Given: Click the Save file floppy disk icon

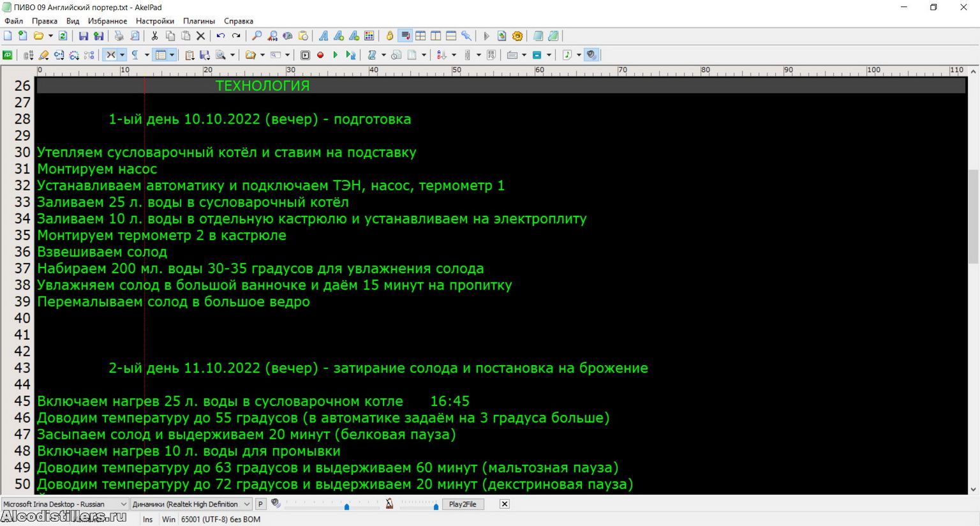Looking at the screenshot, I should 84,36.
